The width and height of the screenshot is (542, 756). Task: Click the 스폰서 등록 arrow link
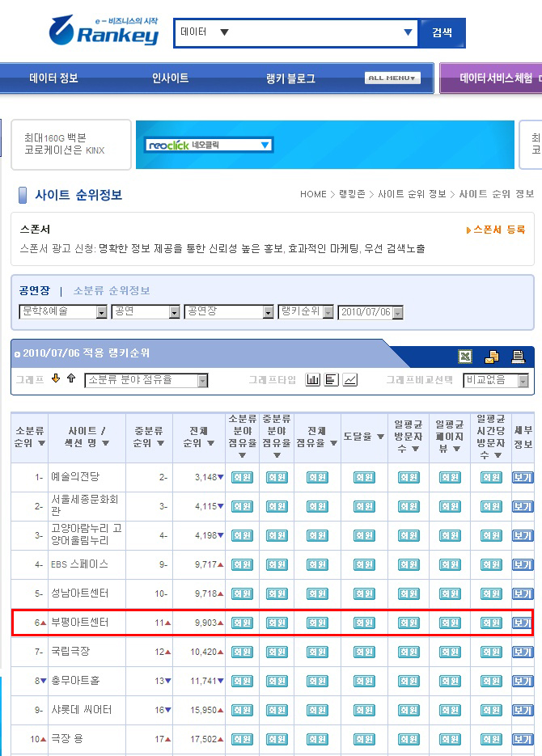point(496,230)
